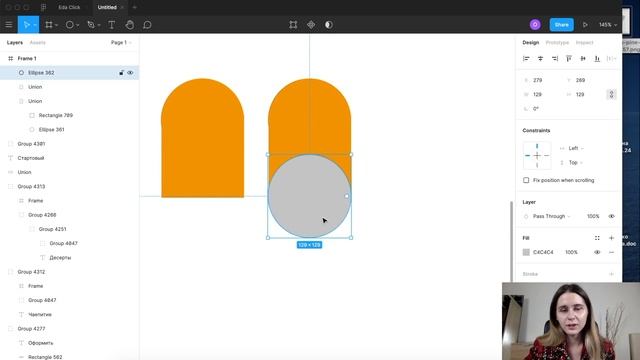Start the presentation with Play icon
This screenshot has width=640, height=360.
pyautogui.click(x=585, y=25)
